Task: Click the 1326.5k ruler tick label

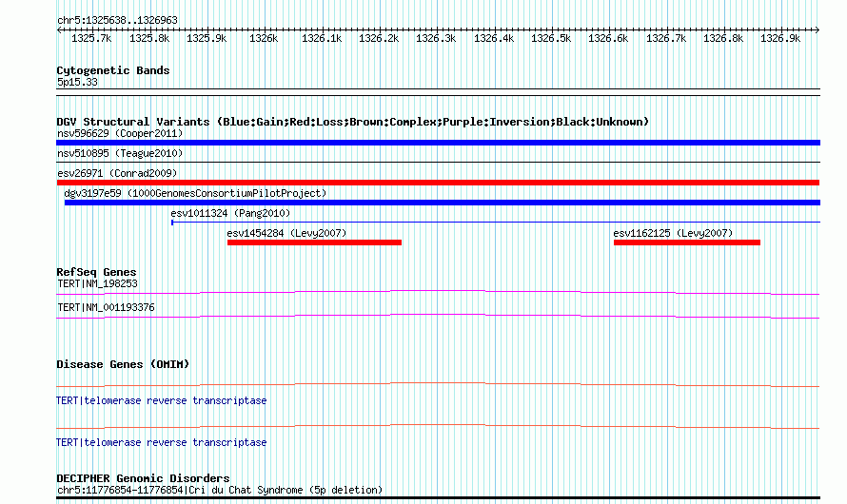Action: [x=551, y=38]
